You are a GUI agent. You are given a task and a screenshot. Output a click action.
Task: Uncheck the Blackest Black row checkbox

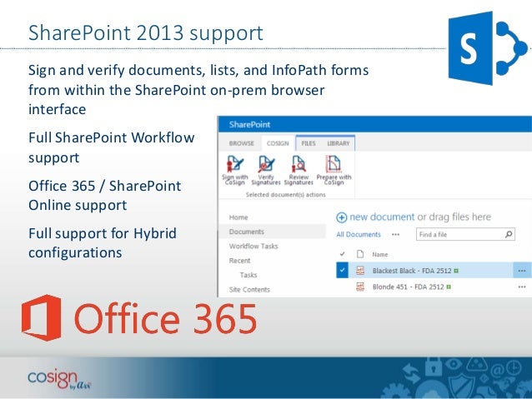(342, 270)
